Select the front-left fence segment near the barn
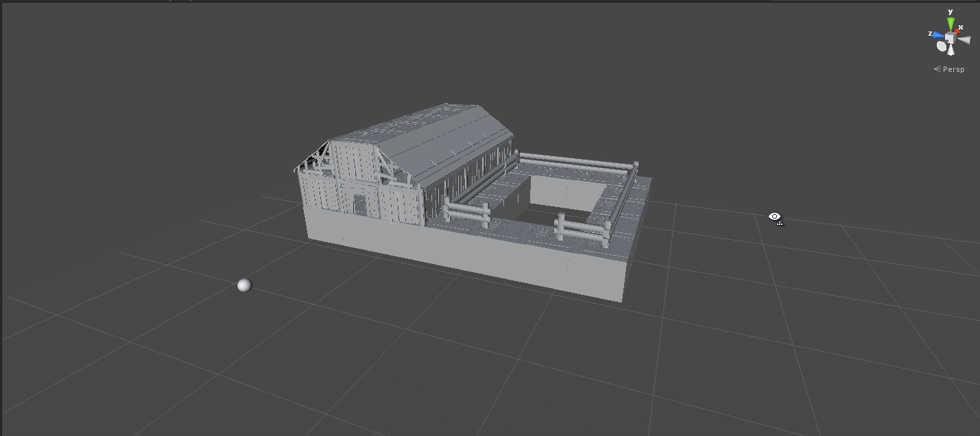980x436 pixels. tap(466, 211)
